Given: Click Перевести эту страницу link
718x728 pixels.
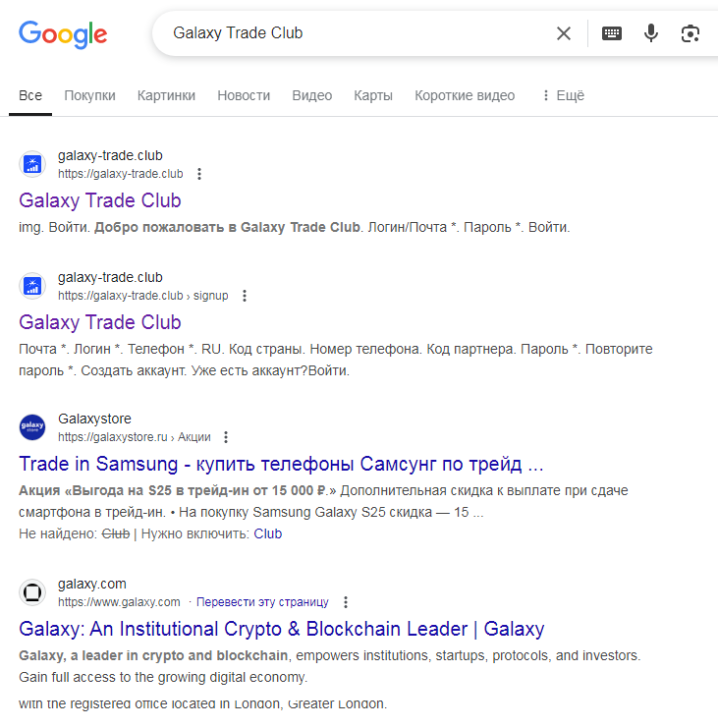Looking at the screenshot, I should pos(262,602).
